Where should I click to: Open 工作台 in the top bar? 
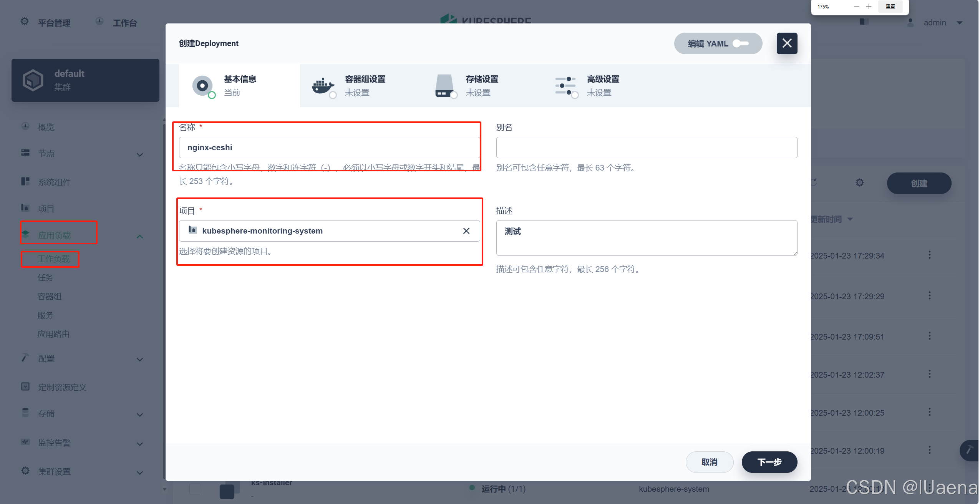(124, 23)
